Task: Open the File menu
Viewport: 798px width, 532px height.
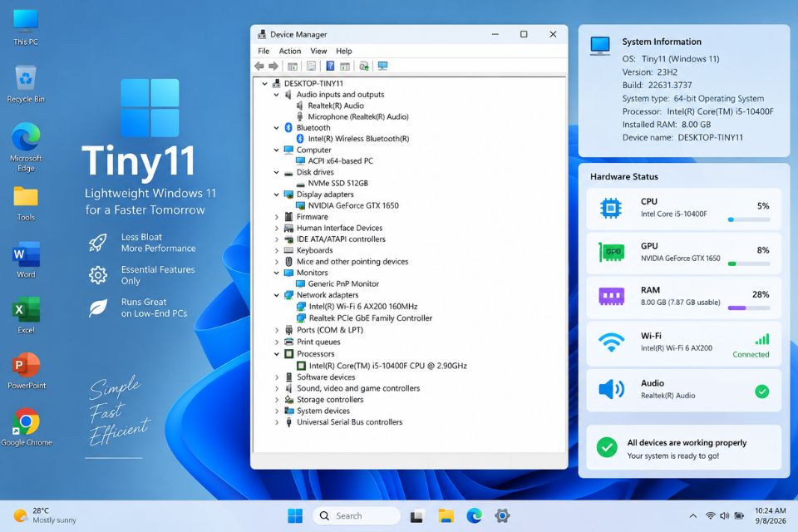Action: click(x=264, y=51)
